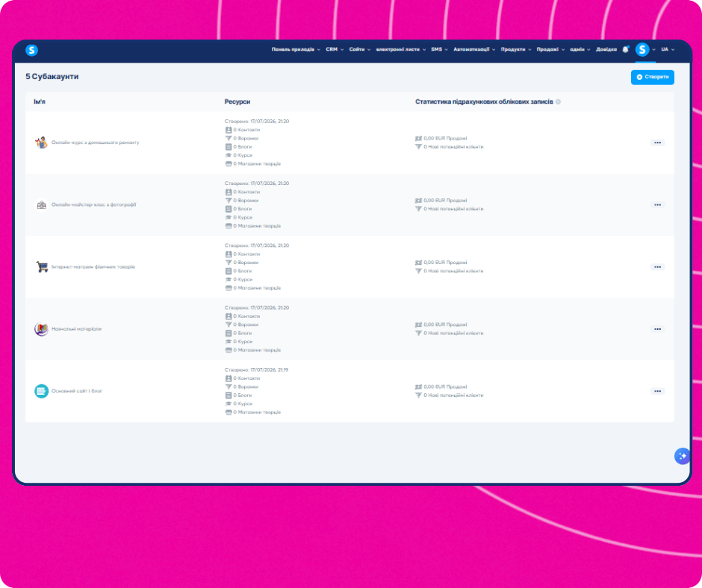
Task: Open the UA language selector
Action: [668, 49]
